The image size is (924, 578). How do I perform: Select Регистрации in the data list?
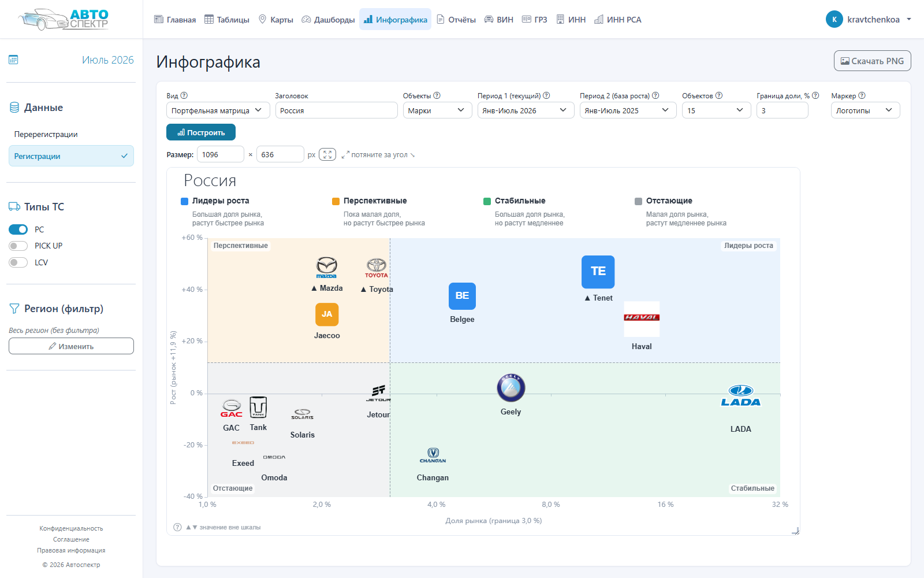coord(71,156)
